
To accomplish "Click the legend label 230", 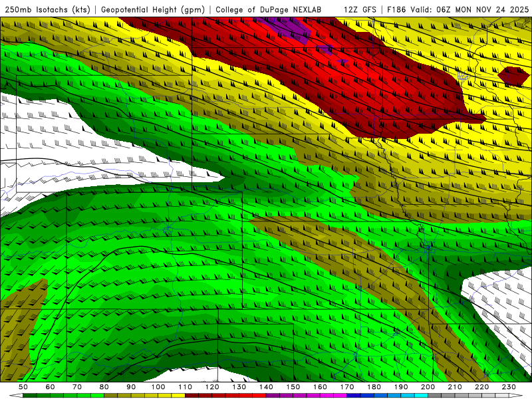I will point(509,387).
